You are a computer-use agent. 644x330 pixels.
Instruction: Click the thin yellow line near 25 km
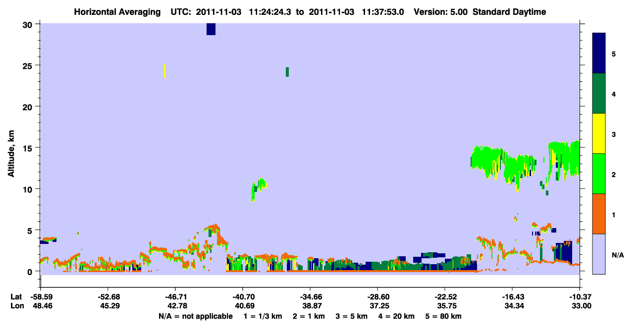[x=164, y=71]
